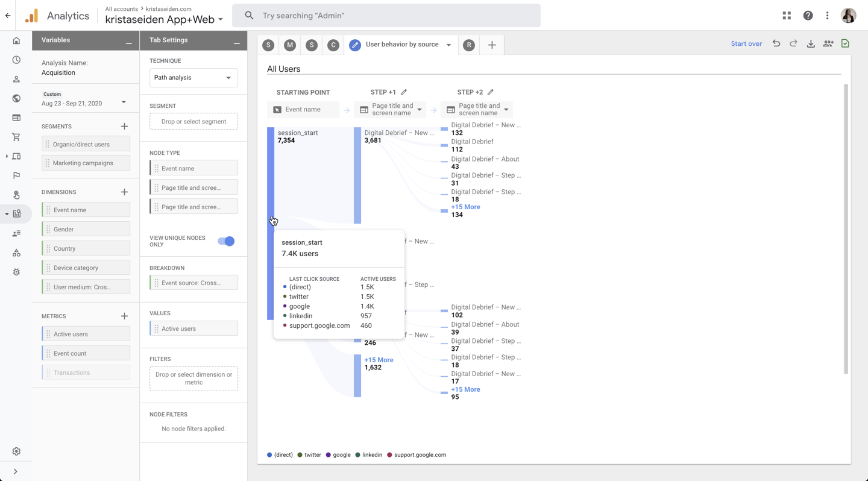868x481 pixels.
Task: Edit STEP +2 with pencil icon
Action: pyautogui.click(x=491, y=92)
